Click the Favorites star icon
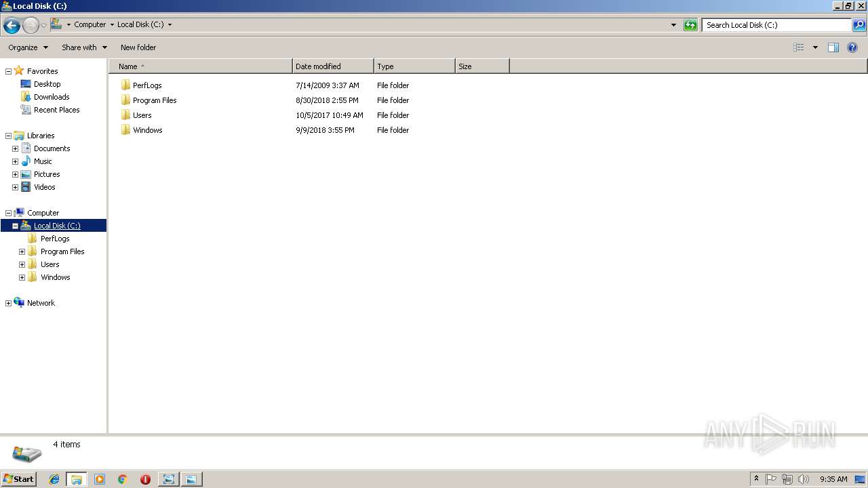 pyautogui.click(x=19, y=70)
